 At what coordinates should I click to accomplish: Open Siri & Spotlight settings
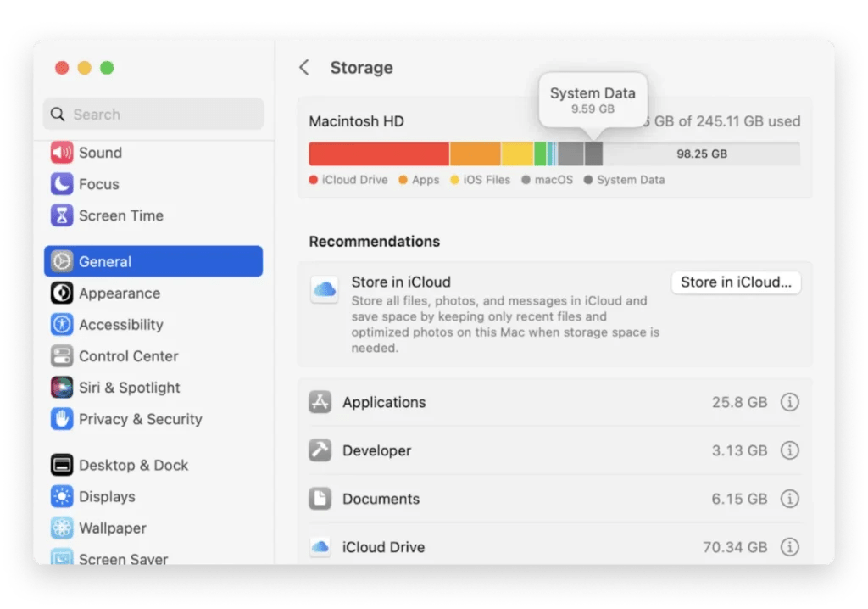click(x=129, y=388)
